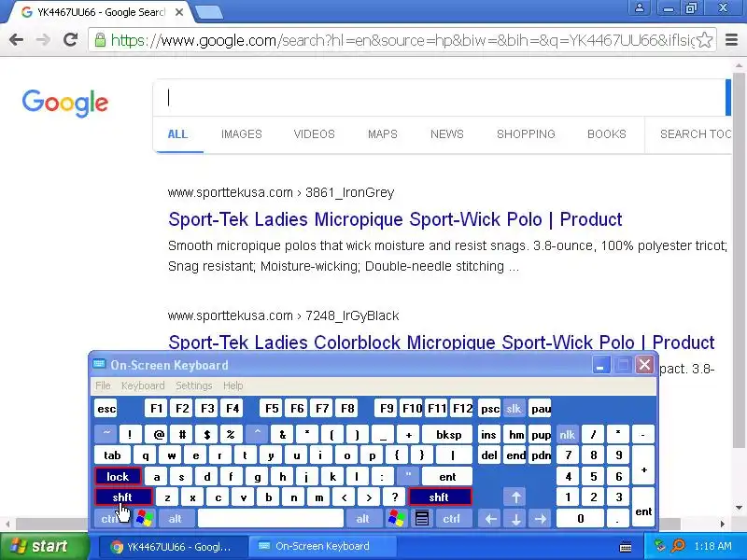Image resolution: width=747 pixels, height=560 pixels.
Task: Bookmark page using star icon
Action: pyautogui.click(x=705, y=40)
